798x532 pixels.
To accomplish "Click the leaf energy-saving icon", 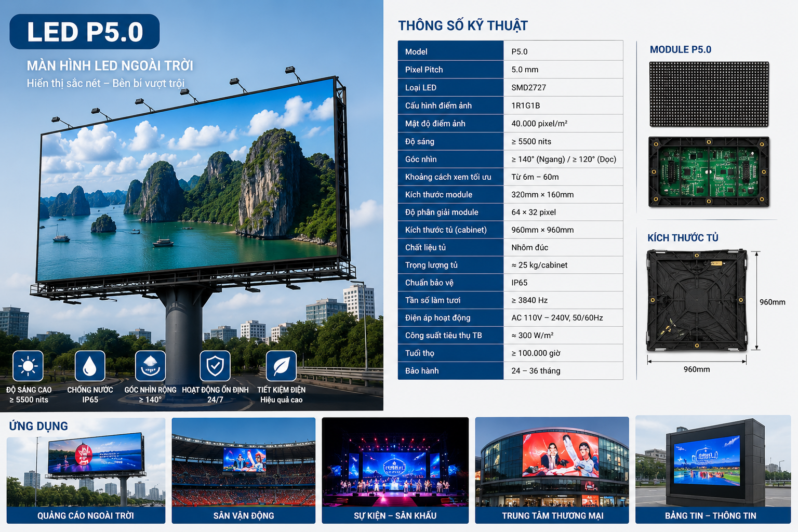I will pyautogui.click(x=281, y=366).
